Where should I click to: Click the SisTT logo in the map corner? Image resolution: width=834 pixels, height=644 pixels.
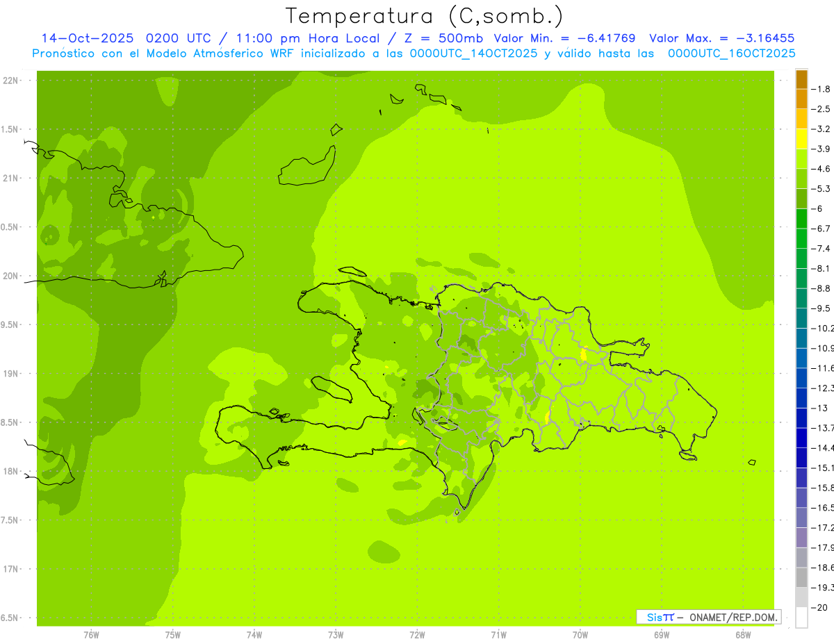[x=660, y=617]
